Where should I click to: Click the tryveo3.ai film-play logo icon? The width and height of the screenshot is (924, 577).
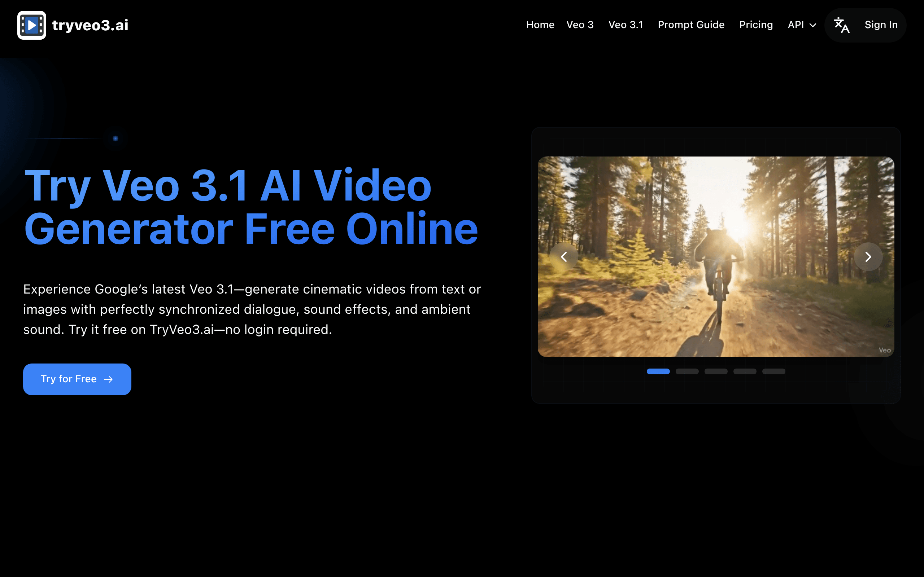tap(32, 25)
